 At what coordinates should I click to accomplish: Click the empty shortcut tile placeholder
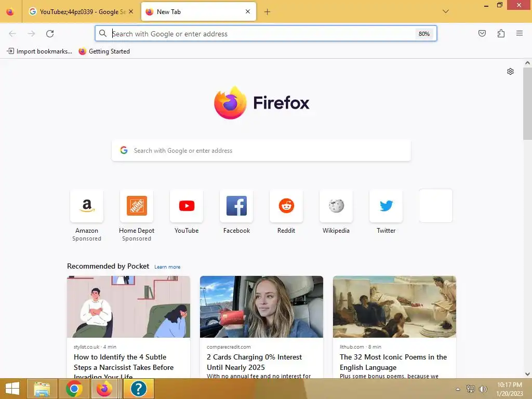coord(436,206)
